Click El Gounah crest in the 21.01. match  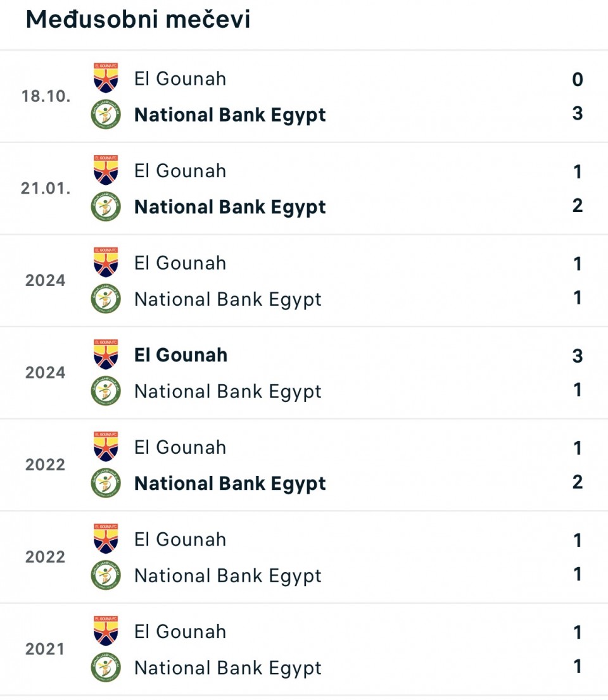pos(106,171)
